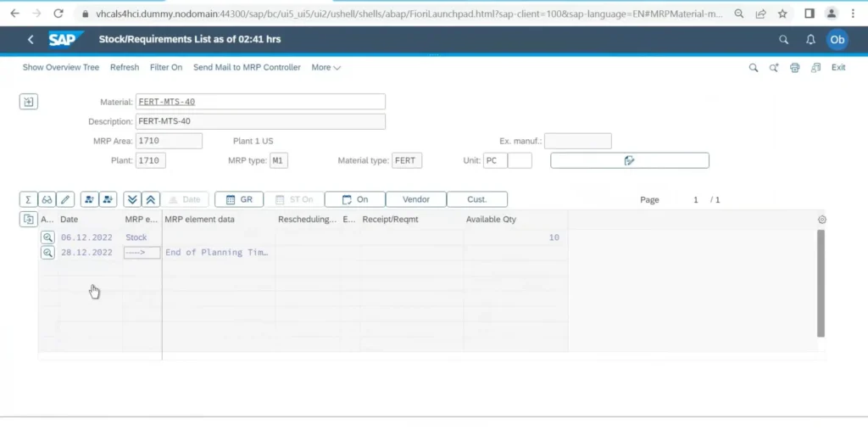Click the glasses display element icon
Image resolution: width=868 pixels, height=441 pixels.
click(47, 199)
